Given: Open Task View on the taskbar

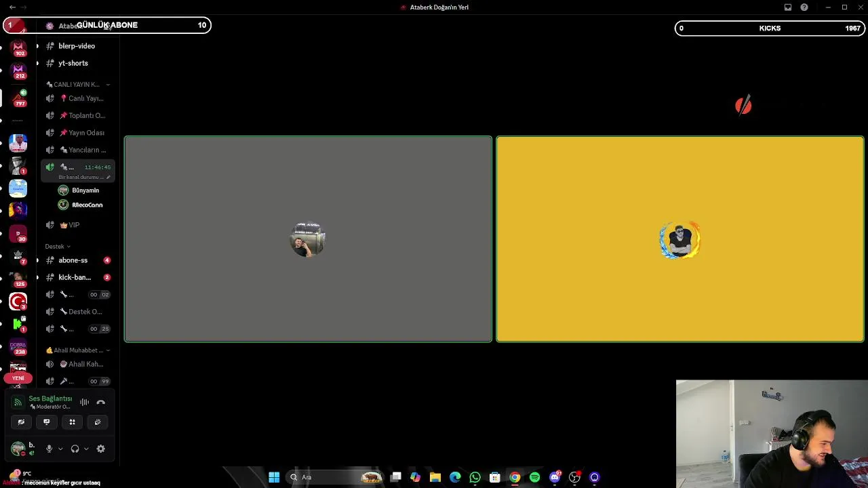Looking at the screenshot, I should coord(396,477).
